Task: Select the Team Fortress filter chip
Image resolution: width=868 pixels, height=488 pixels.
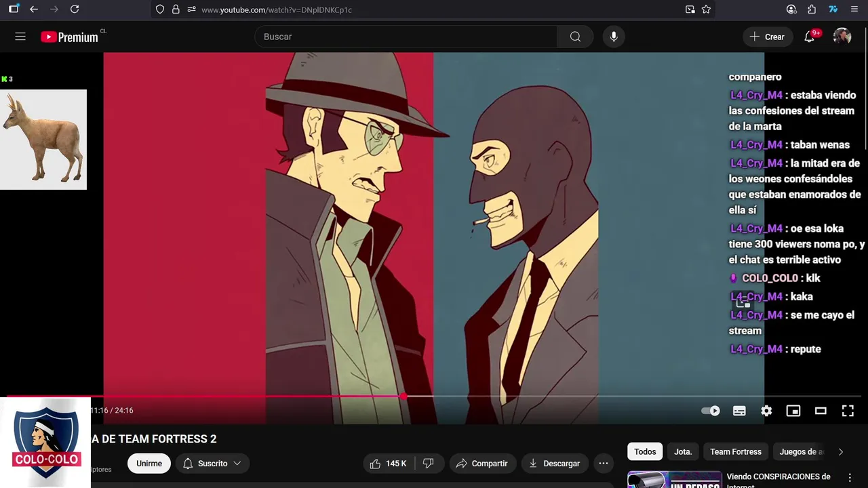Action: point(736,451)
